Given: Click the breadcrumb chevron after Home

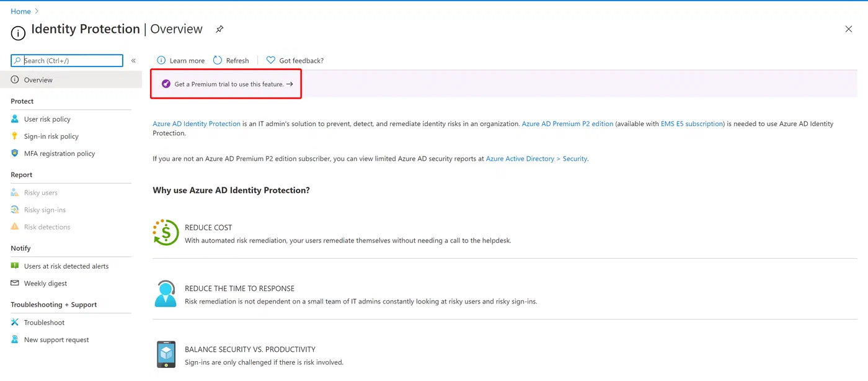Looking at the screenshot, I should [37, 11].
